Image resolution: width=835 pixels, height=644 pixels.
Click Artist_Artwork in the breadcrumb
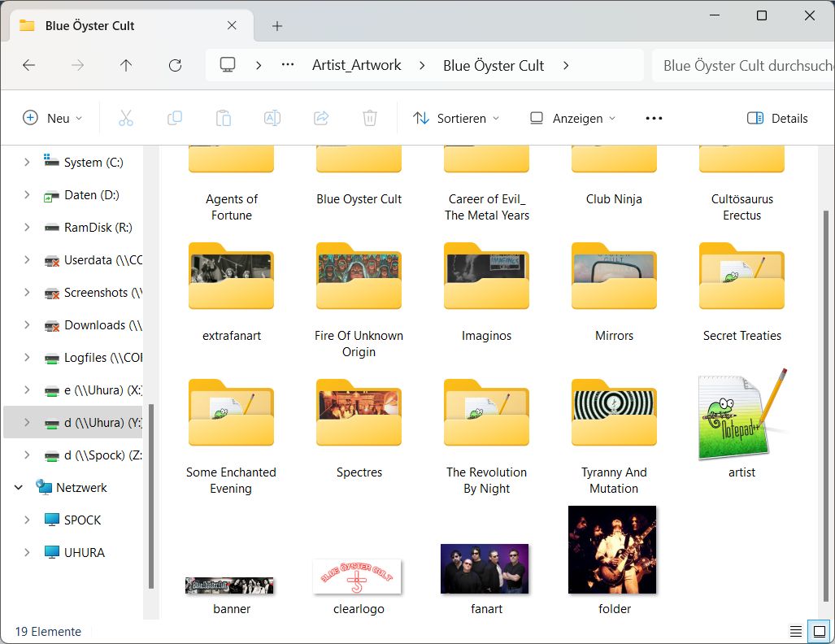point(356,65)
